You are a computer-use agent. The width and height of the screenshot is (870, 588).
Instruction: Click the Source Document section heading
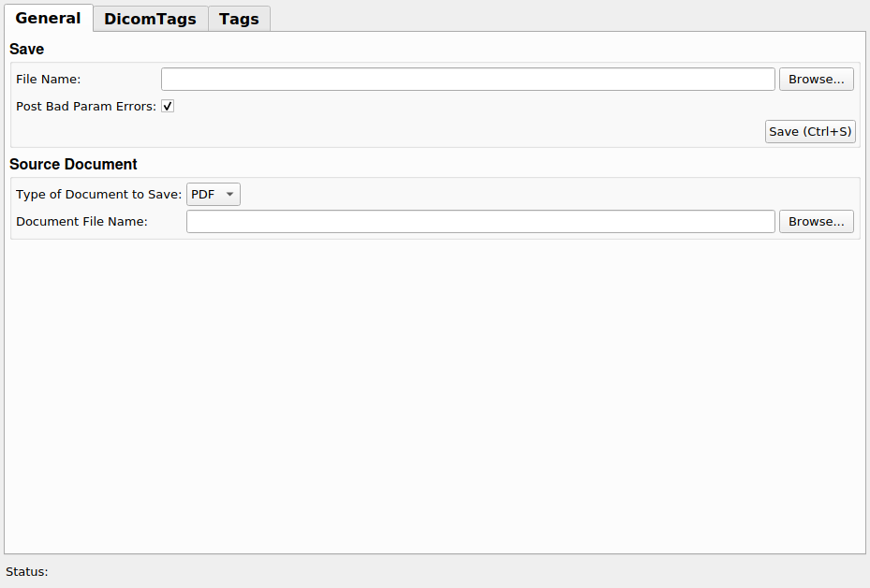73,164
